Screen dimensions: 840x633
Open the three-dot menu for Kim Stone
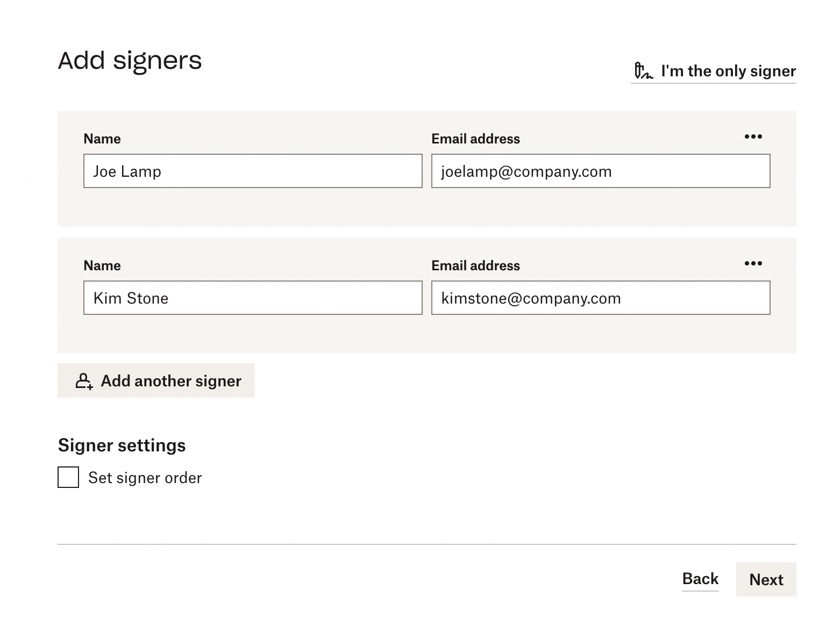coord(753,263)
